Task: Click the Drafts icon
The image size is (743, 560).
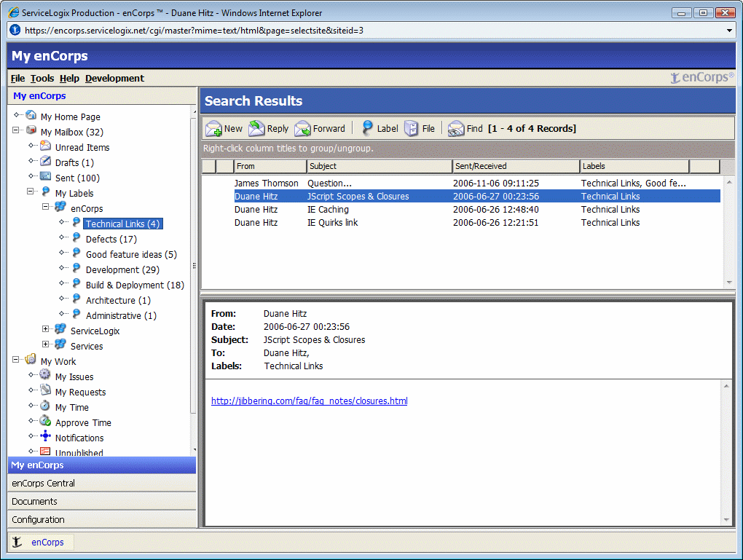Action: tap(45, 161)
